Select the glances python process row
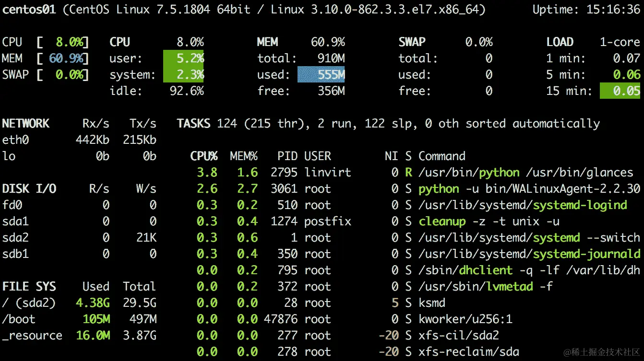The width and height of the screenshot is (644, 361). pyautogui.click(x=416, y=173)
